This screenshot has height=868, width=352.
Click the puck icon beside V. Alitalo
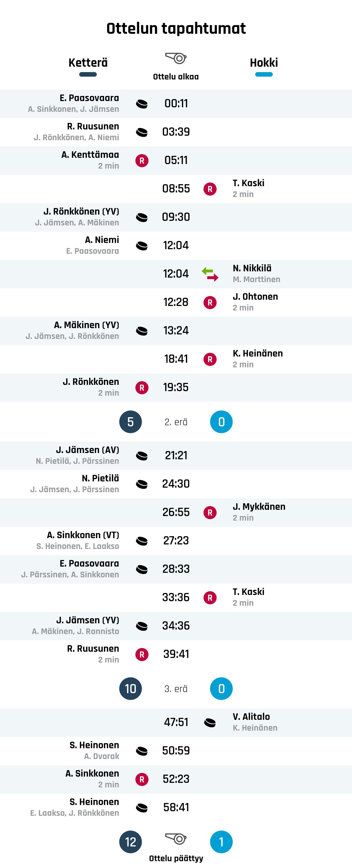point(210,722)
